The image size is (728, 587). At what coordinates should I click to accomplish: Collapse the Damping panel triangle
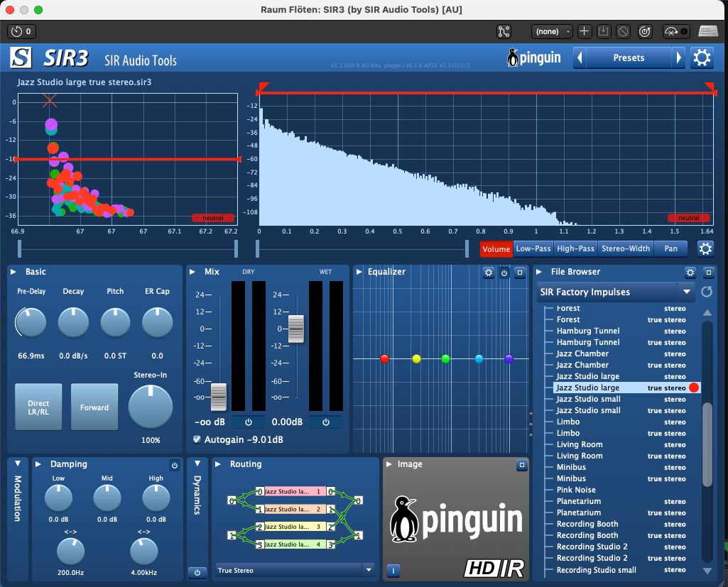(x=38, y=464)
